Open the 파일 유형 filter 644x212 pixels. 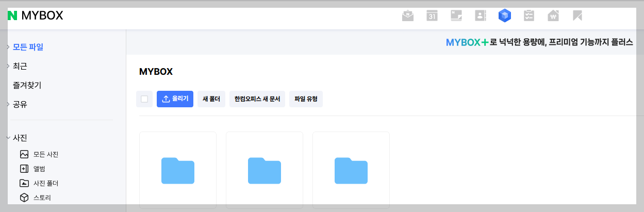[306, 99]
